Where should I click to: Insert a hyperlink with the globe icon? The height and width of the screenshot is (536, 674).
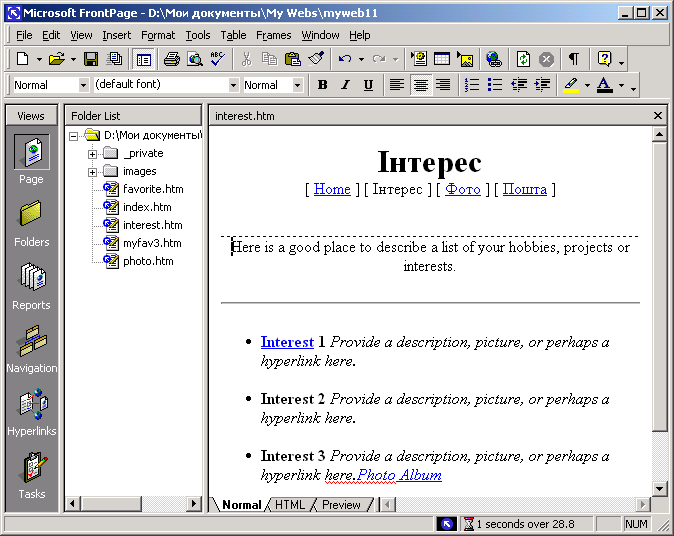click(494, 58)
